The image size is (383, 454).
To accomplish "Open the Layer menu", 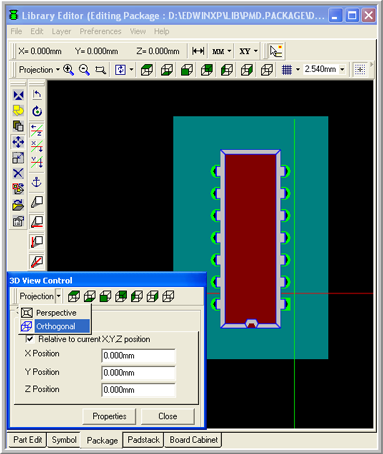I will pyautogui.click(x=61, y=31).
